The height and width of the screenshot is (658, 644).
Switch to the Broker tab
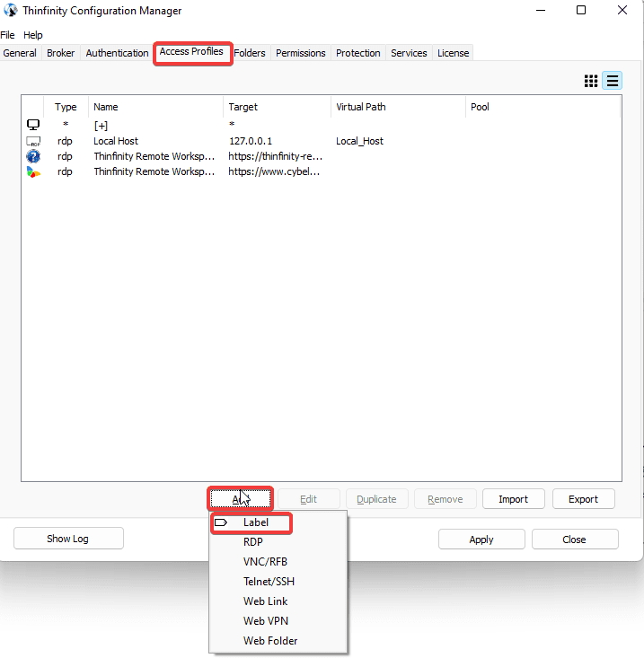60,53
